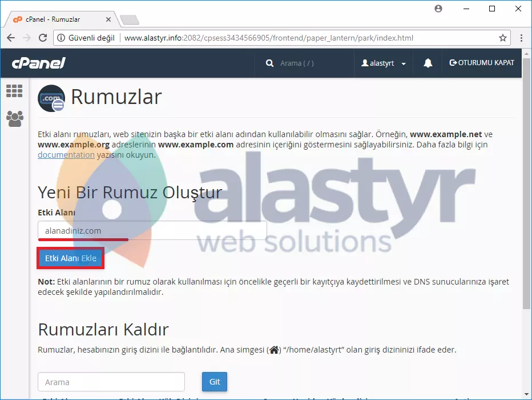The height and width of the screenshot is (400, 532).
Task: Open a new browser tab
Action: point(130,19)
